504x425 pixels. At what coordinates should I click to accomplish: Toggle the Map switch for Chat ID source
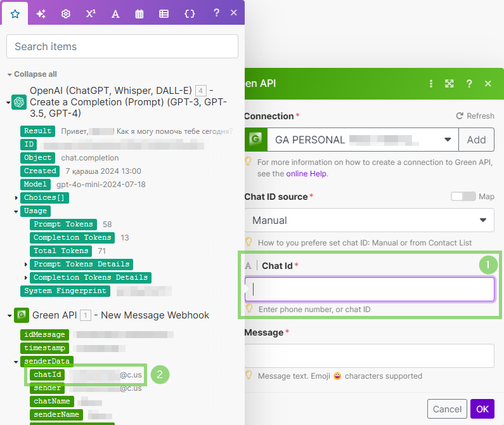463,197
